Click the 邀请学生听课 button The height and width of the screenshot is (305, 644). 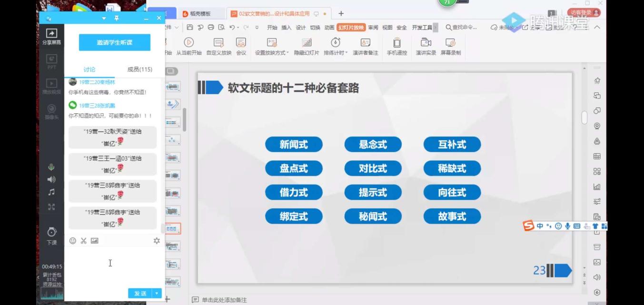click(114, 42)
